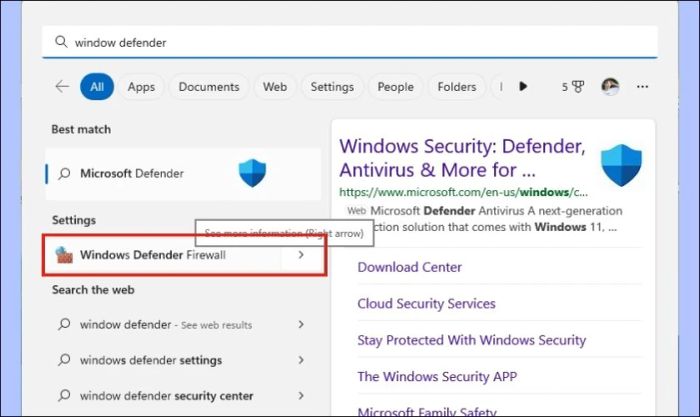Open Windows Security Defender Antivirus title link
This screenshot has height=417, width=700.
click(x=462, y=158)
